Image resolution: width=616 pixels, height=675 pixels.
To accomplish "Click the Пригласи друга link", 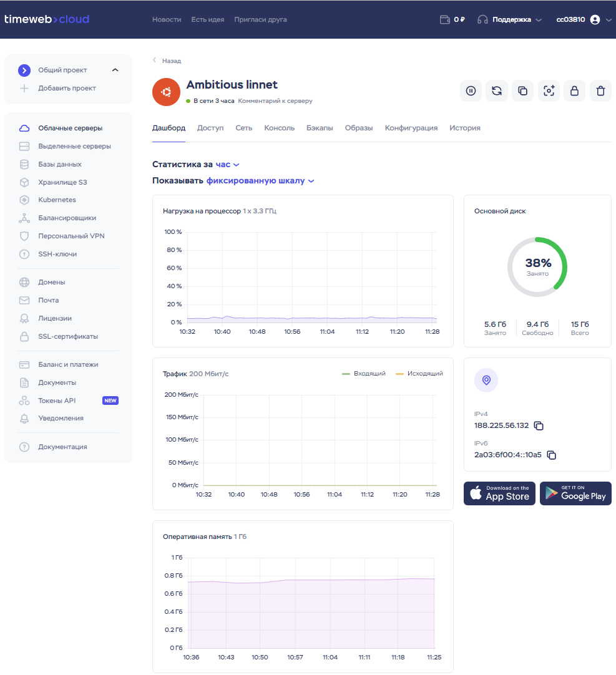I will click(x=261, y=20).
